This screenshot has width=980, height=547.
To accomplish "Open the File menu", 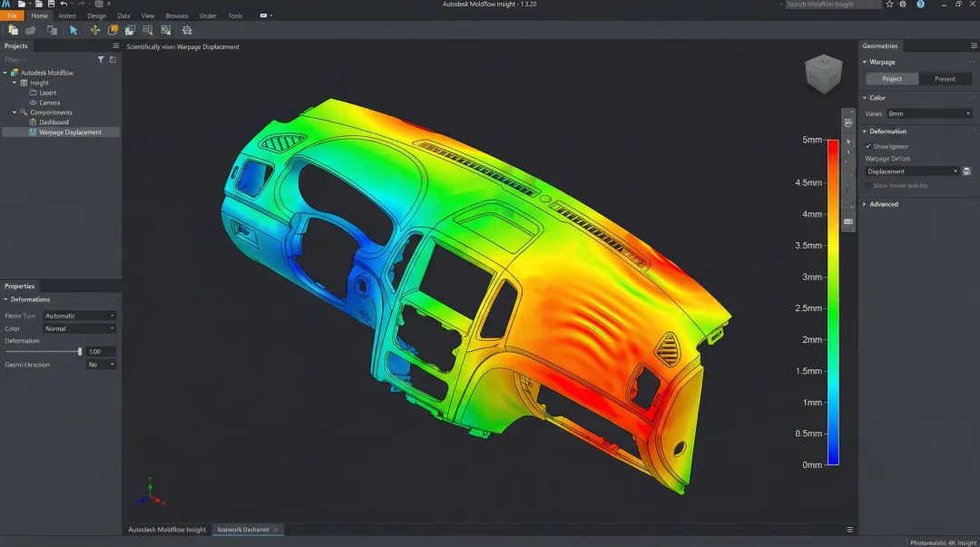I will pyautogui.click(x=12, y=15).
